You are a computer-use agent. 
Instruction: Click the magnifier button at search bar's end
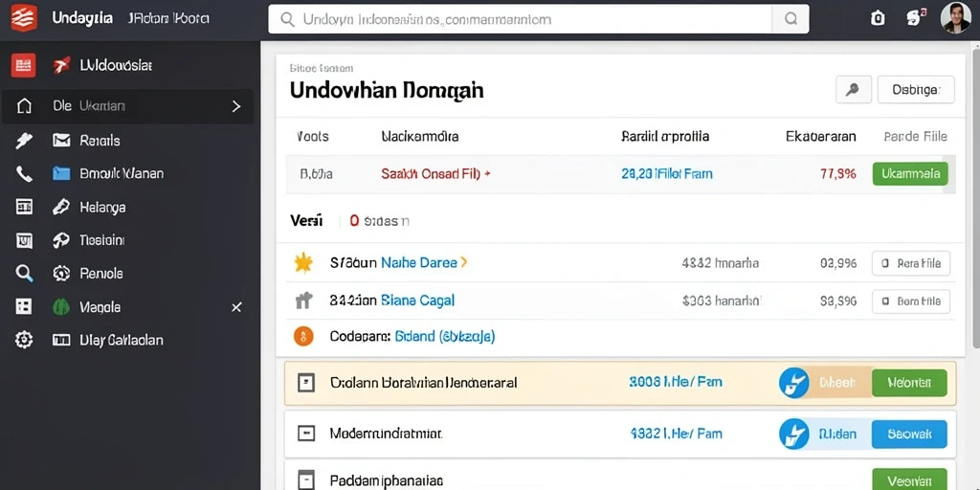click(791, 19)
